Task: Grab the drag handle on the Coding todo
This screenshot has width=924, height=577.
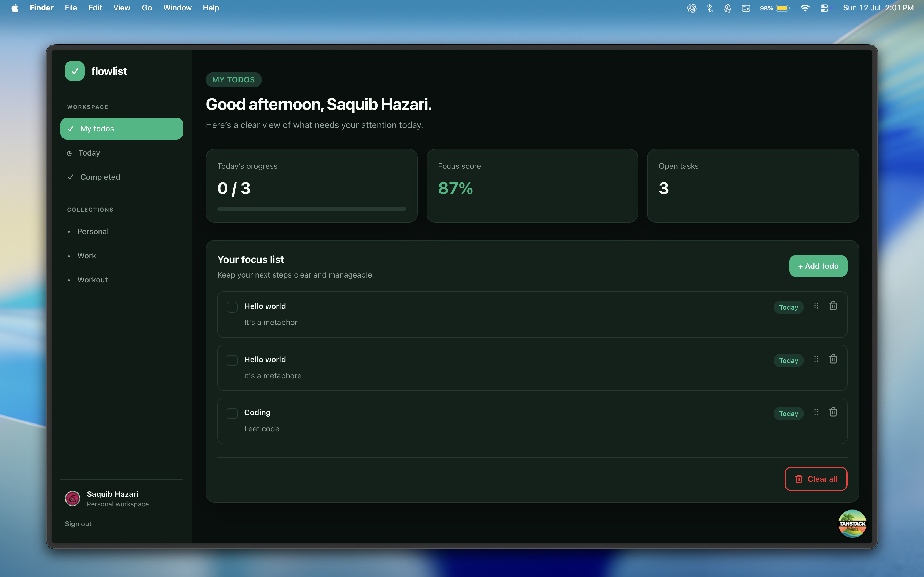Action: (816, 412)
